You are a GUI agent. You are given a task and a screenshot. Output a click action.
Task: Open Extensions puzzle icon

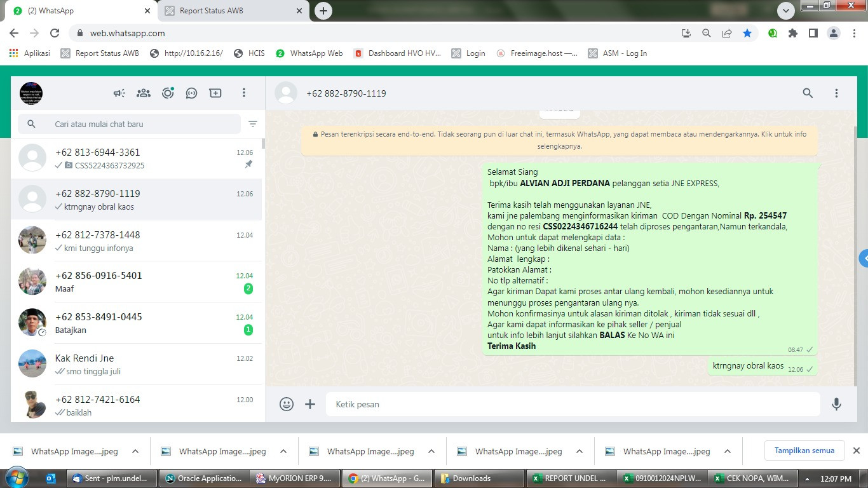[x=792, y=33]
